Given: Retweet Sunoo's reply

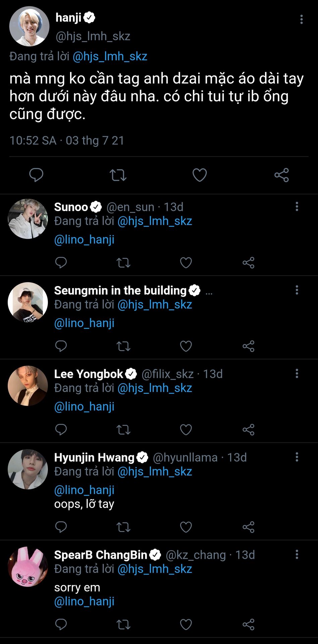Looking at the screenshot, I should point(123,263).
